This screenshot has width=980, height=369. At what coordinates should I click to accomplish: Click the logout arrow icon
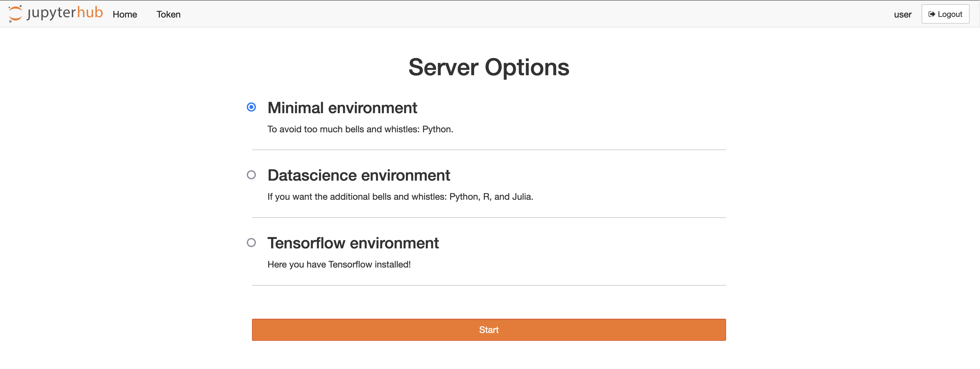[x=932, y=15]
